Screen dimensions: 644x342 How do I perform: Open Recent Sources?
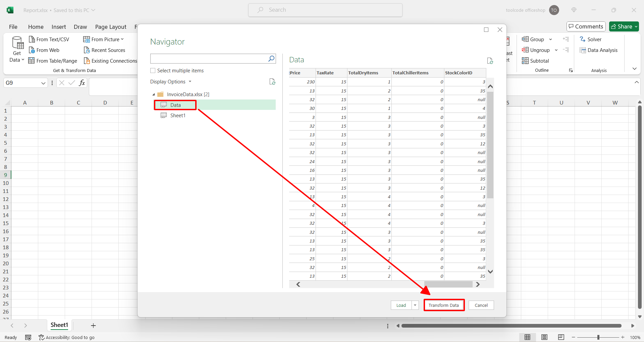[104, 50]
